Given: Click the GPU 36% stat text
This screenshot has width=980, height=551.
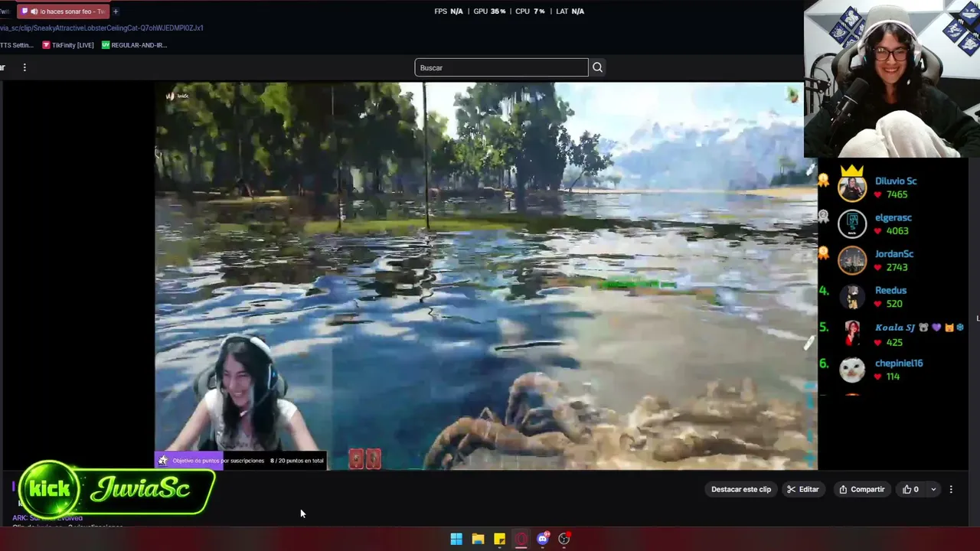Looking at the screenshot, I should coord(489,11).
